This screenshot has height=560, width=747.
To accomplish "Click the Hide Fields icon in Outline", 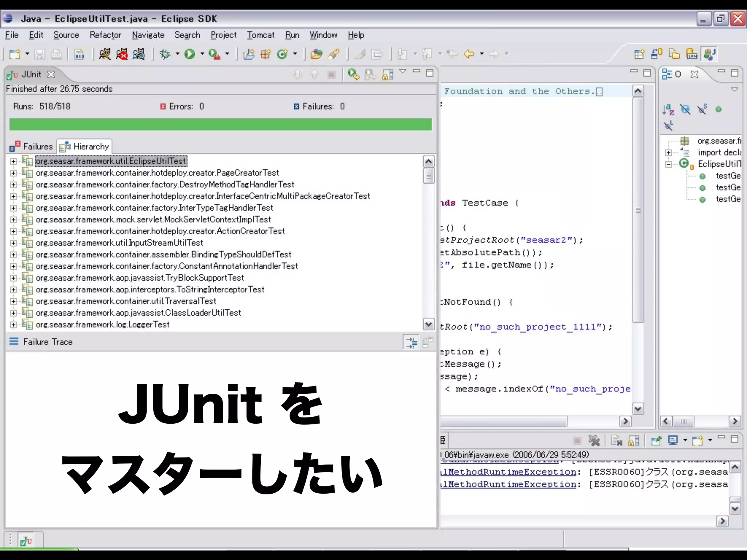I will click(x=685, y=109).
